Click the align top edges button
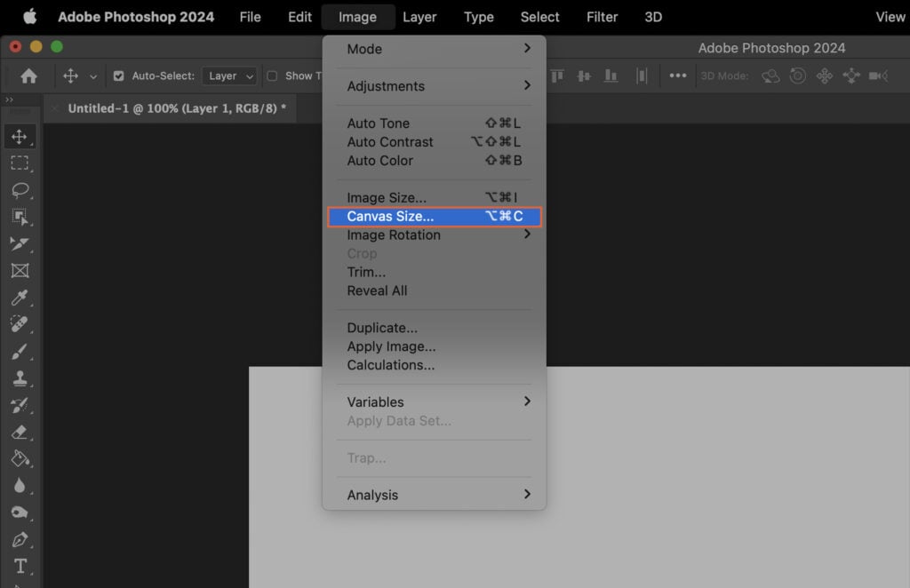 pyautogui.click(x=557, y=76)
